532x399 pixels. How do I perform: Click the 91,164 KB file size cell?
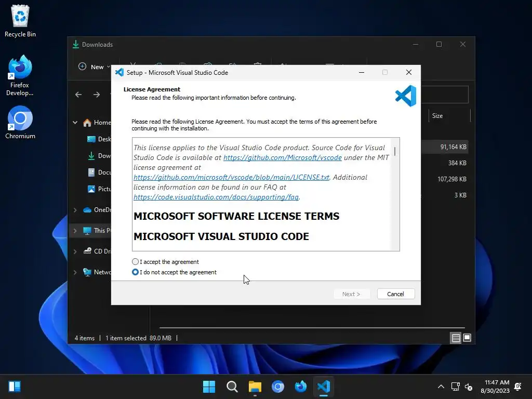click(453, 147)
